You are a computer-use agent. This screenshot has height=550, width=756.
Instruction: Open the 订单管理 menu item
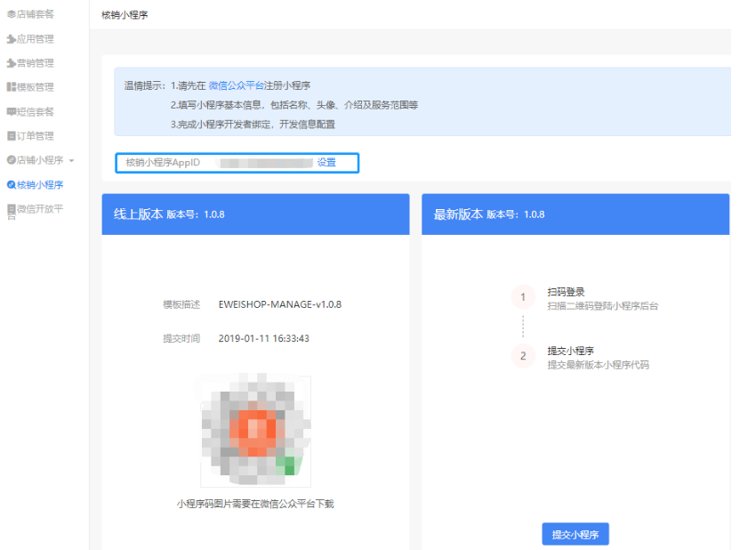36,136
